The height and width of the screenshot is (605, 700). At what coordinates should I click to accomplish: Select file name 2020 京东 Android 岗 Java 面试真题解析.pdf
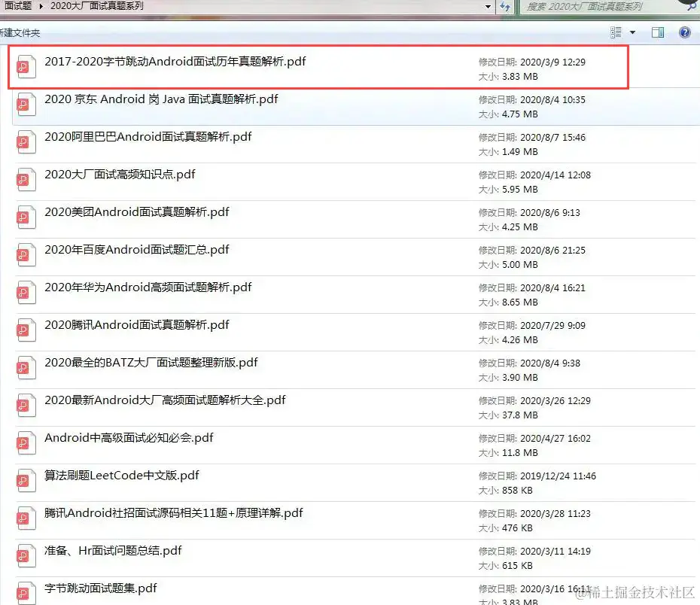(161, 99)
